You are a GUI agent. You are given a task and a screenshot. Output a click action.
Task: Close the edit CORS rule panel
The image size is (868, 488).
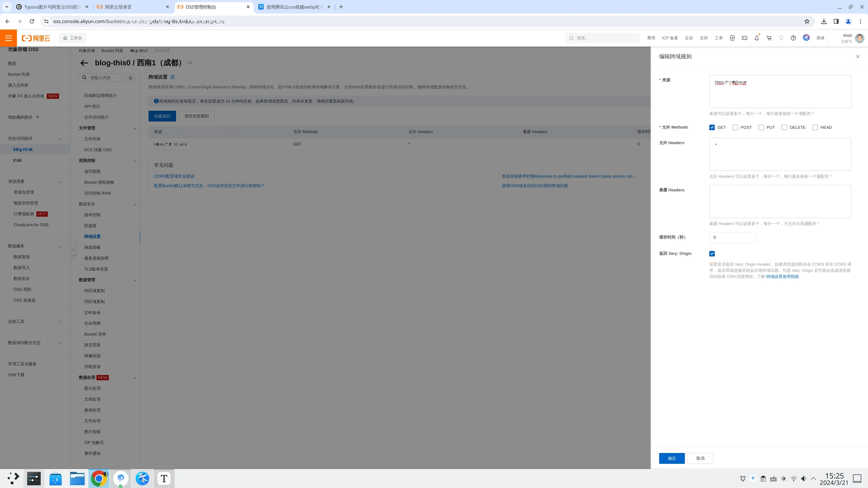click(x=858, y=56)
